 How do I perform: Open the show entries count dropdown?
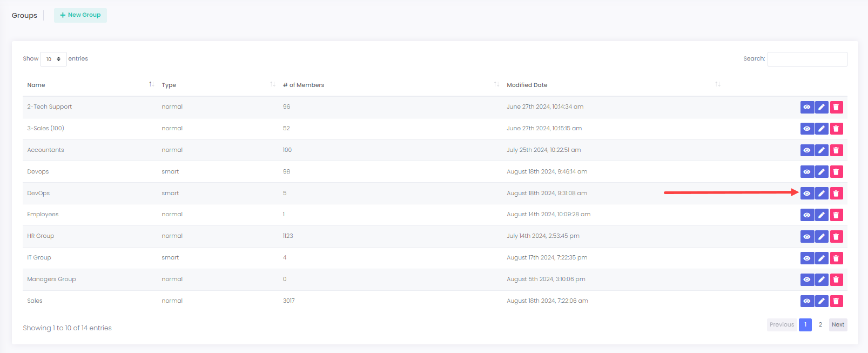(53, 59)
